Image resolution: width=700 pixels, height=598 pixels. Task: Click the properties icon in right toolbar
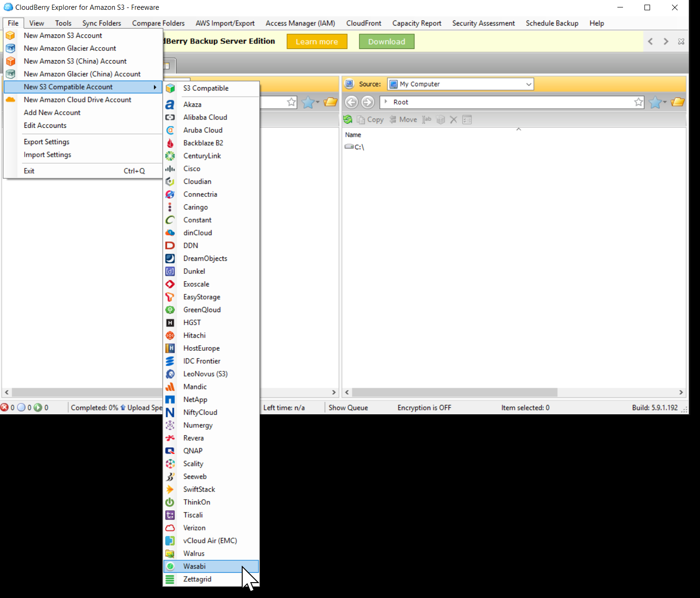[x=467, y=119]
